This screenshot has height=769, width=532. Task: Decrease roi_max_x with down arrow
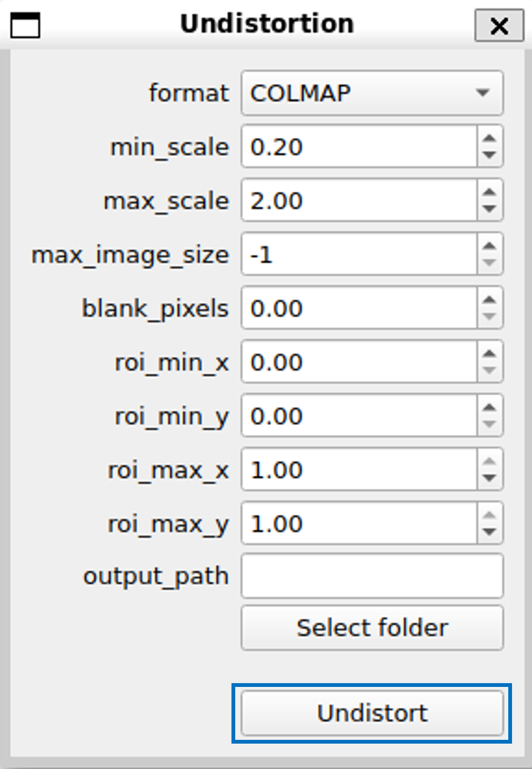pyautogui.click(x=489, y=478)
